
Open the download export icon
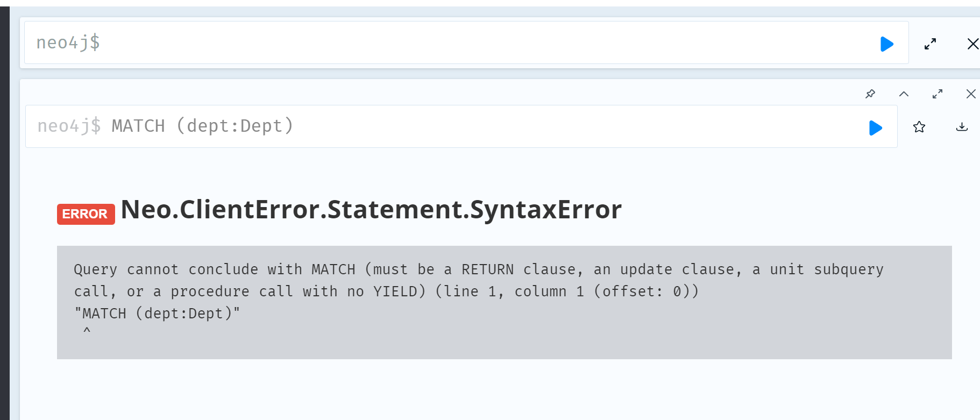coord(962,127)
